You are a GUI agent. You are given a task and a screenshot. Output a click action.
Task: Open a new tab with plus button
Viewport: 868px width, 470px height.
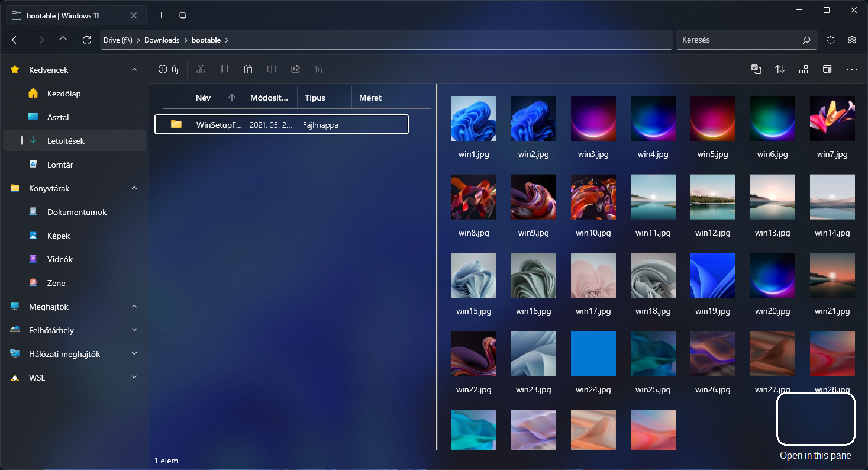point(161,15)
